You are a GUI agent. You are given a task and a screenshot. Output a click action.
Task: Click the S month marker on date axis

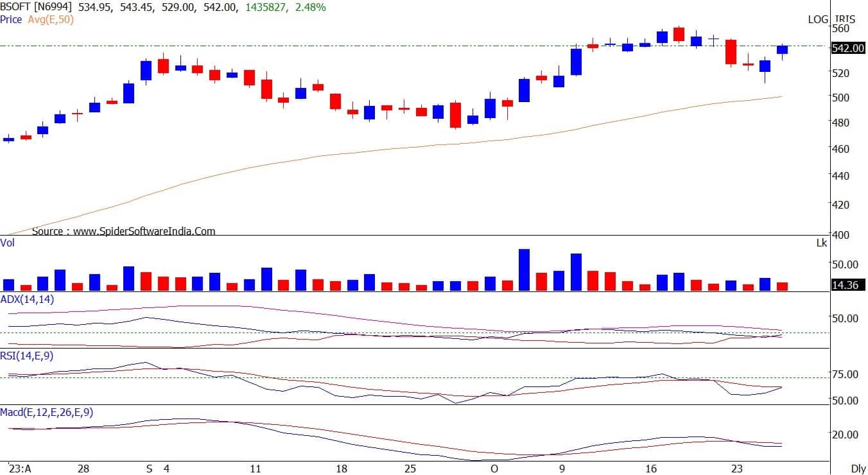click(149, 469)
